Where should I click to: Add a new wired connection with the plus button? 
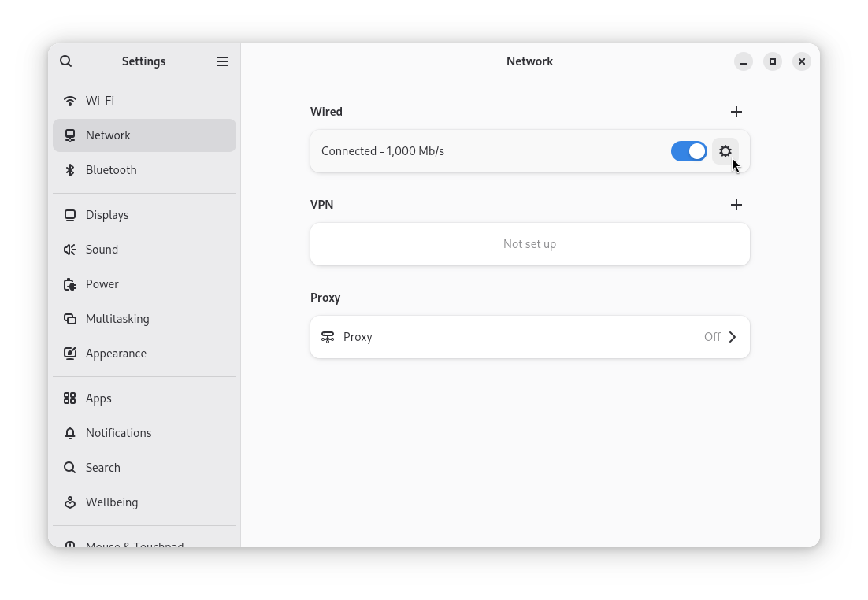pyautogui.click(x=736, y=112)
